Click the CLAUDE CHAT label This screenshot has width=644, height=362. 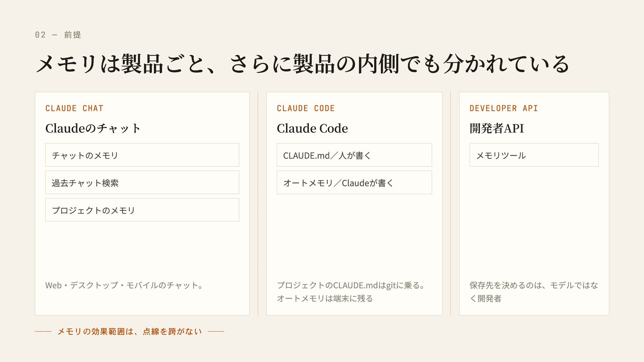click(x=74, y=108)
